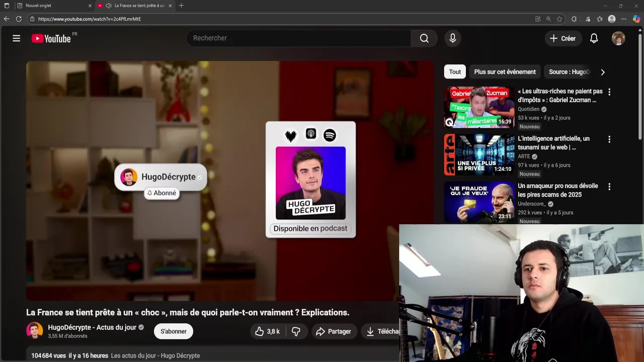The height and width of the screenshot is (362, 644).
Task: Open Quotidien channel name
Action: pos(528,109)
